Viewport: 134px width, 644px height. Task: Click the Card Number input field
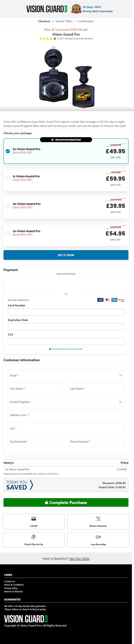pos(66,312)
